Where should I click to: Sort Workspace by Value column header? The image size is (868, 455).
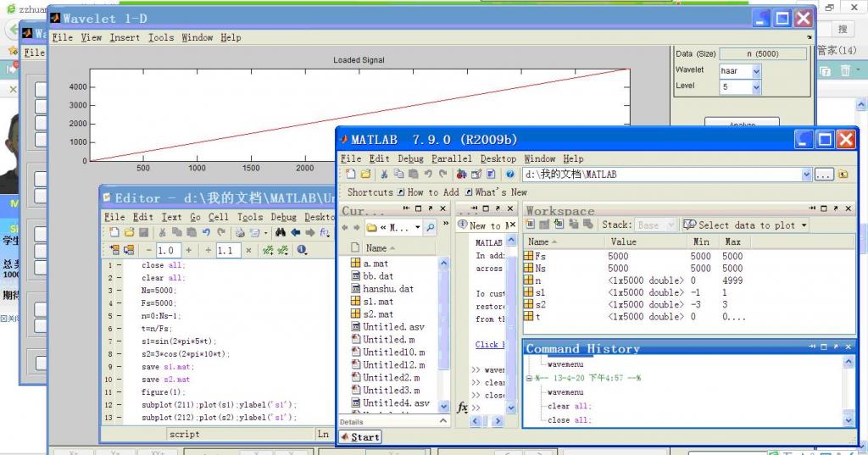[645, 241]
